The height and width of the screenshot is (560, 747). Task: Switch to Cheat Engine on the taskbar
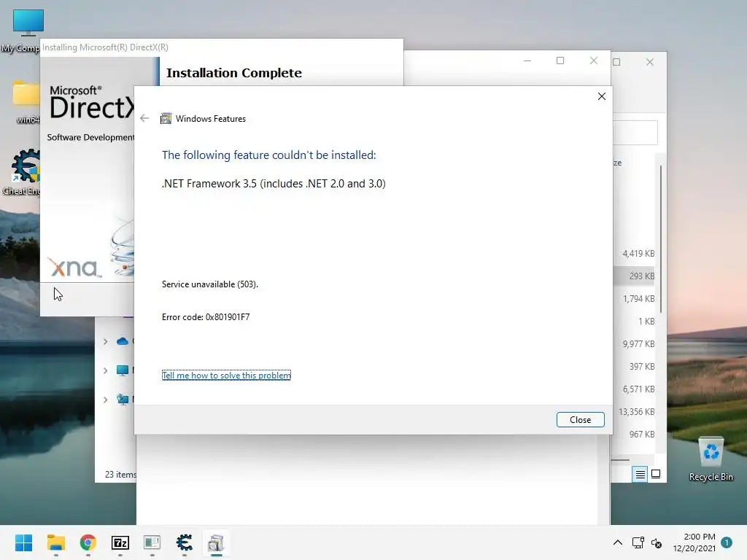(x=185, y=542)
